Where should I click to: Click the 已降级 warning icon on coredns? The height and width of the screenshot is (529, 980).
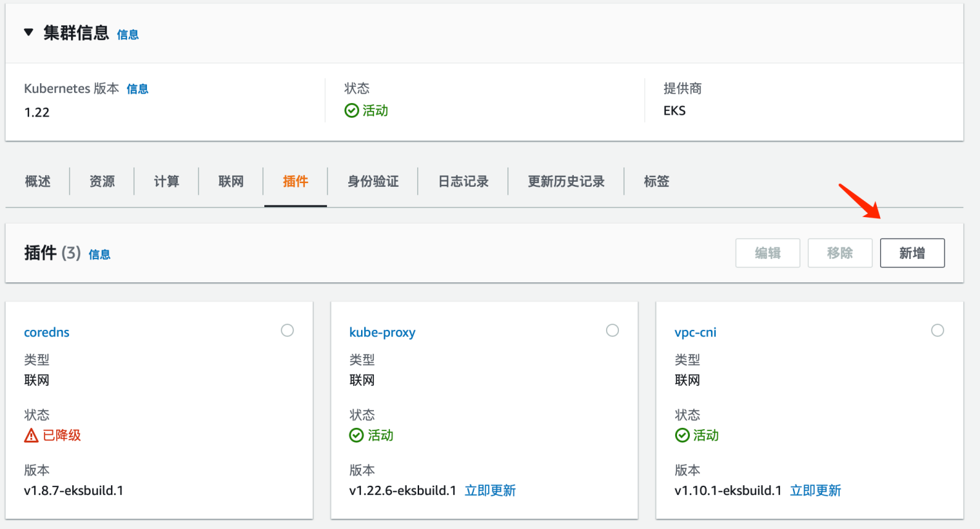(x=31, y=436)
